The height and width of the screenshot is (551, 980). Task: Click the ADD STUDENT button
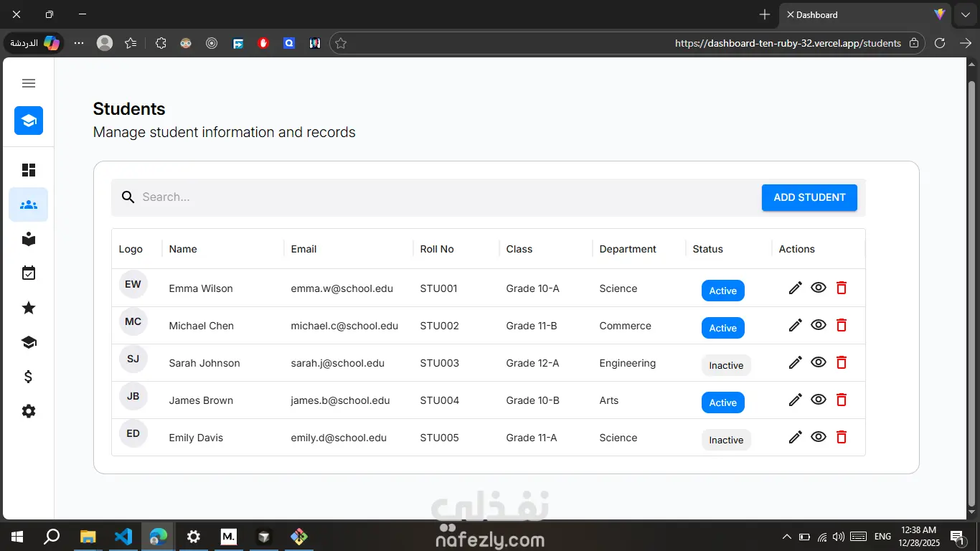point(809,197)
